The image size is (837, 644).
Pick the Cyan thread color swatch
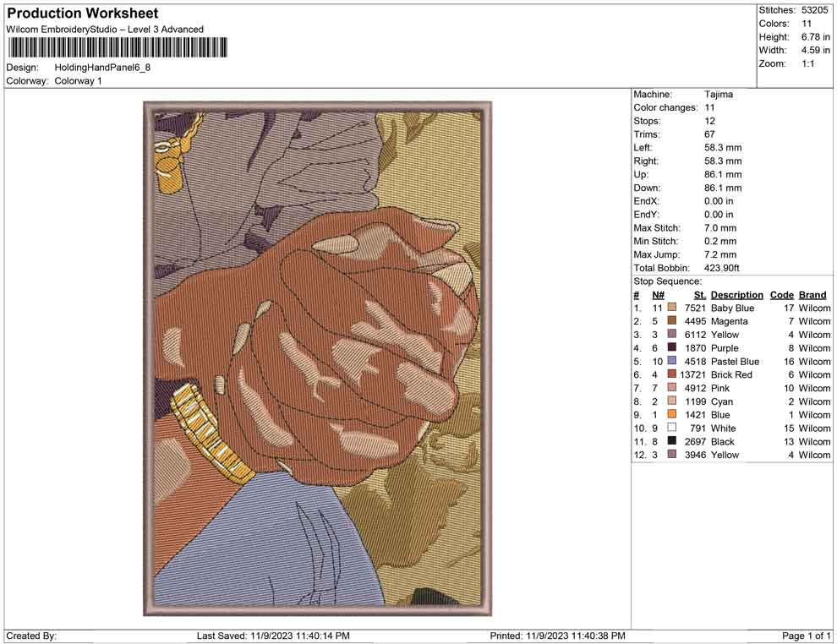coord(672,401)
